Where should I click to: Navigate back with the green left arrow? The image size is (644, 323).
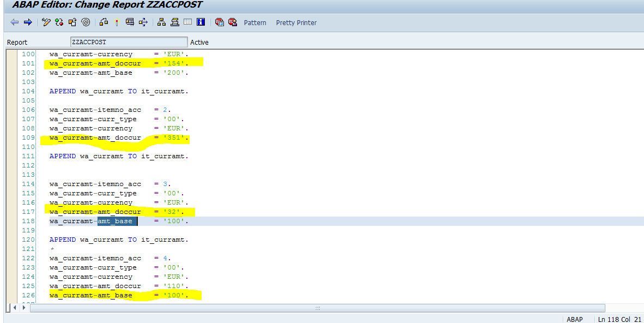pos(15,22)
